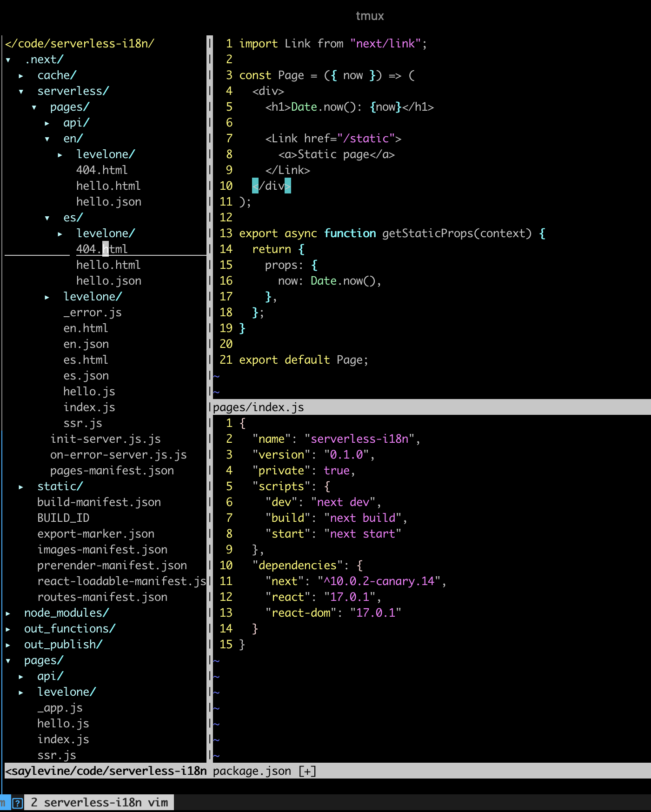Open prerender-manifest.json in the tree

click(x=112, y=566)
